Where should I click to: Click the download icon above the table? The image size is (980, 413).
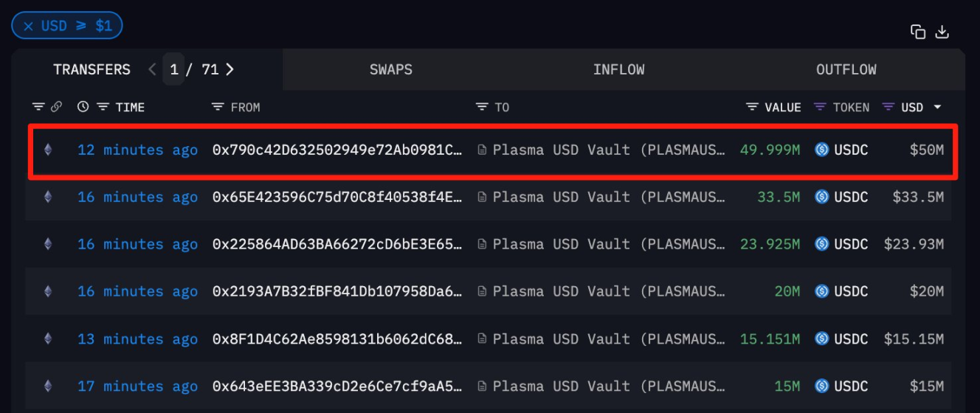(x=942, y=31)
